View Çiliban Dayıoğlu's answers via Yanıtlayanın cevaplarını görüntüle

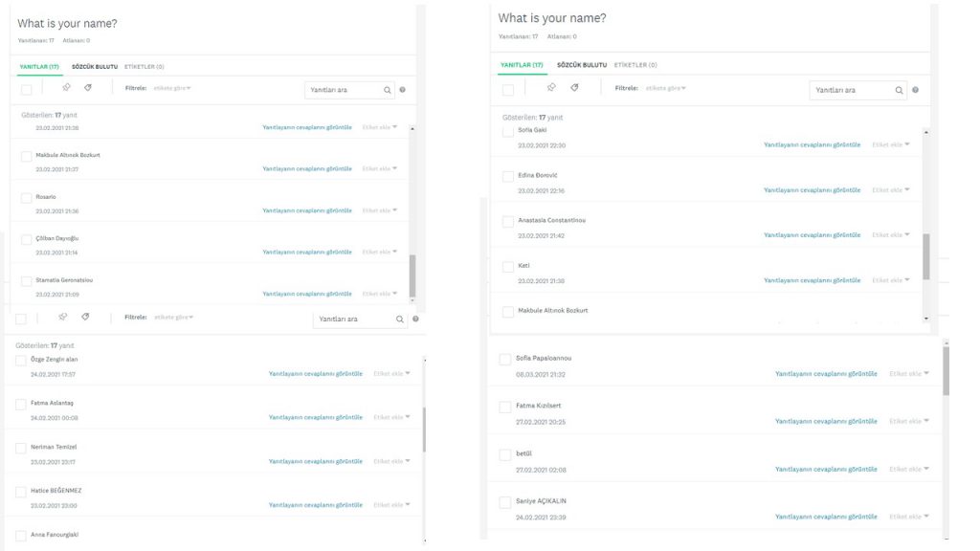307,253
